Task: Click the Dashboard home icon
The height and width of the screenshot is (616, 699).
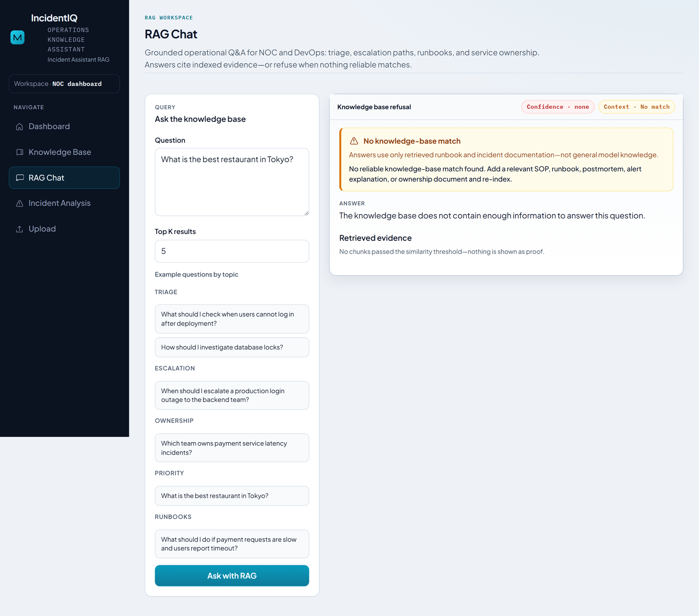Action: pyautogui.click(x=20, y=127)
